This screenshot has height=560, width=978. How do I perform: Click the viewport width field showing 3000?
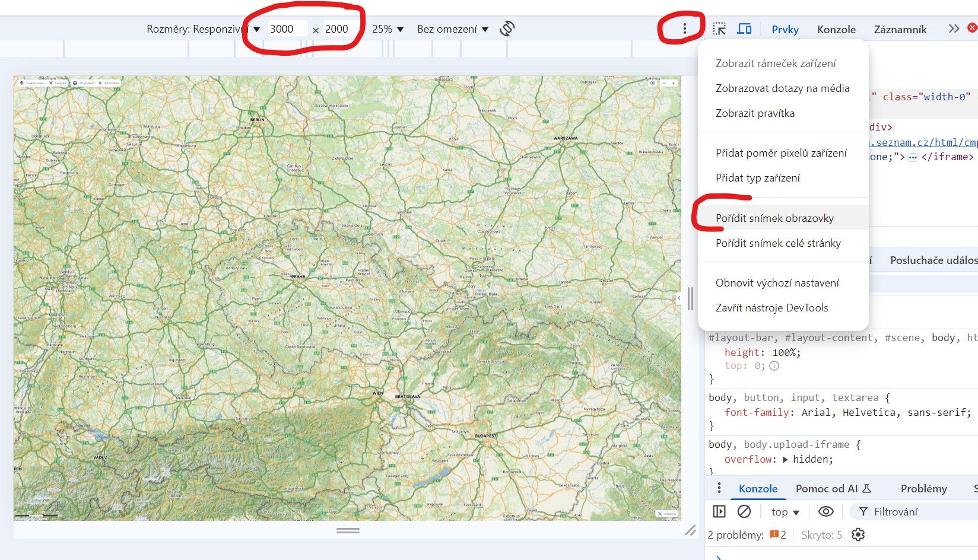tap(287, 28)
